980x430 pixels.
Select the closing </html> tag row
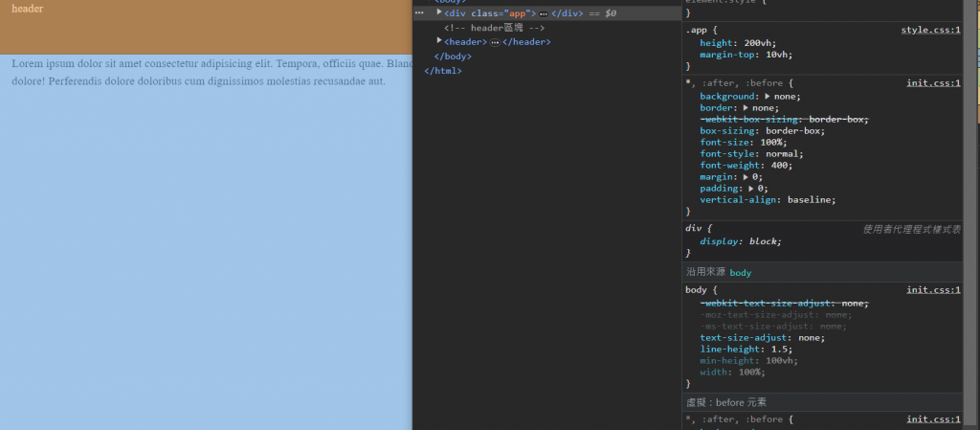click(x=442, y=71)
